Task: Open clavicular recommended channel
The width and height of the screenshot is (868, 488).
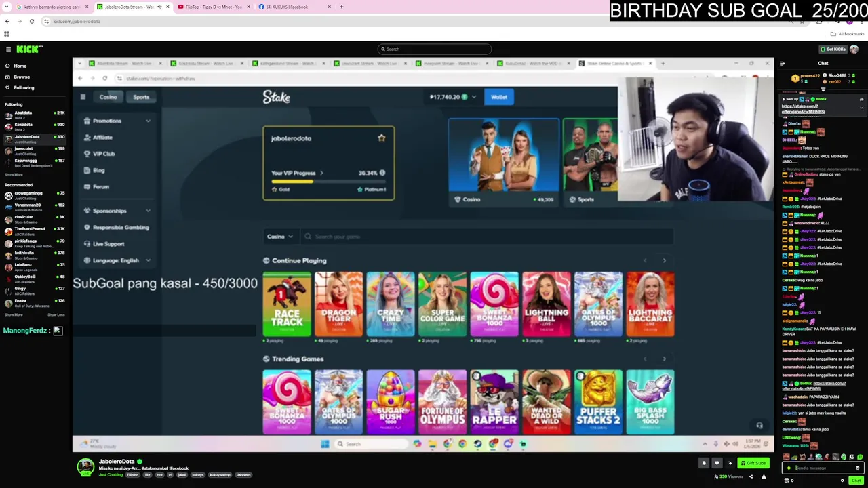Action: coord(34,218)
